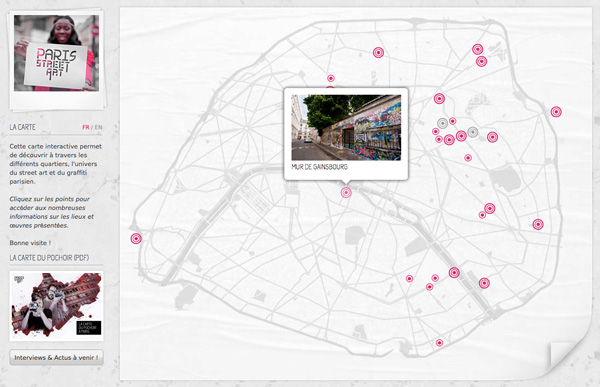Click the Paris Street Art logo photo

coord(56,53)
